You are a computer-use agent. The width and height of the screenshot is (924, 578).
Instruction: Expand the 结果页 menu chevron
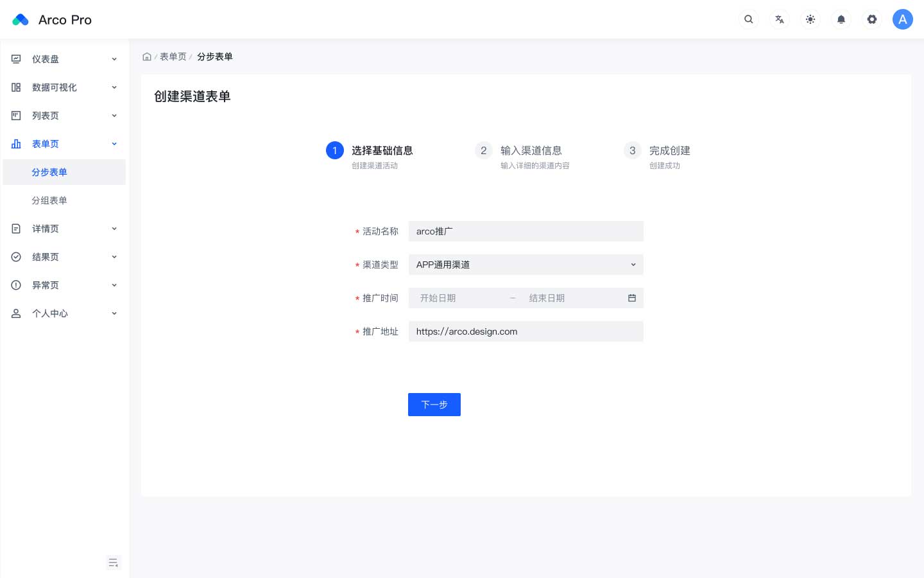(114, 257)
